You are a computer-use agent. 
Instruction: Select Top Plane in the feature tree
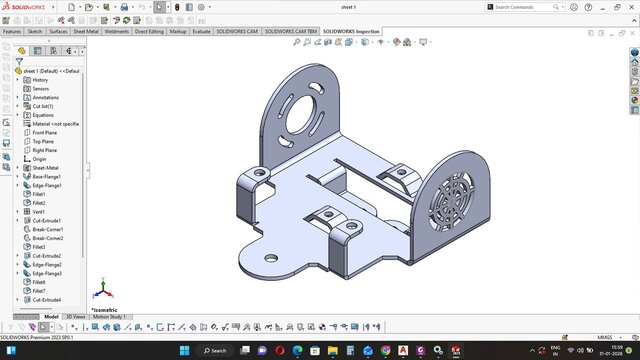(43, 141)
